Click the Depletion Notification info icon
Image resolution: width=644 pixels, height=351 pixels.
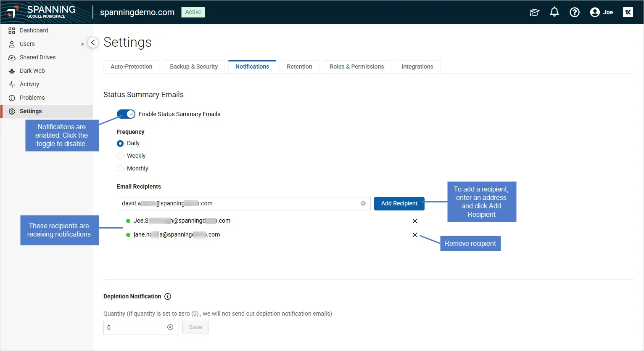point(168,296)
